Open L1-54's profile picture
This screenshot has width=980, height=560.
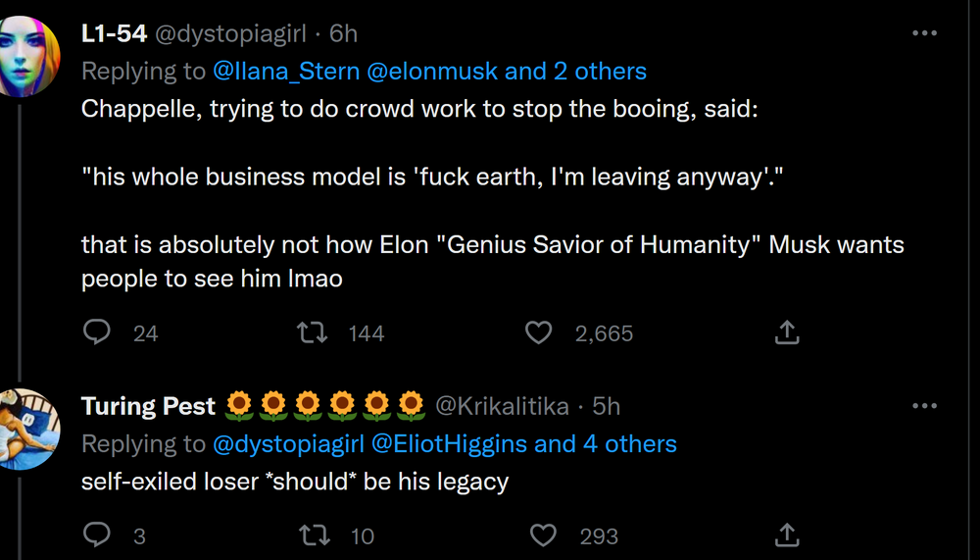(27, 55)
